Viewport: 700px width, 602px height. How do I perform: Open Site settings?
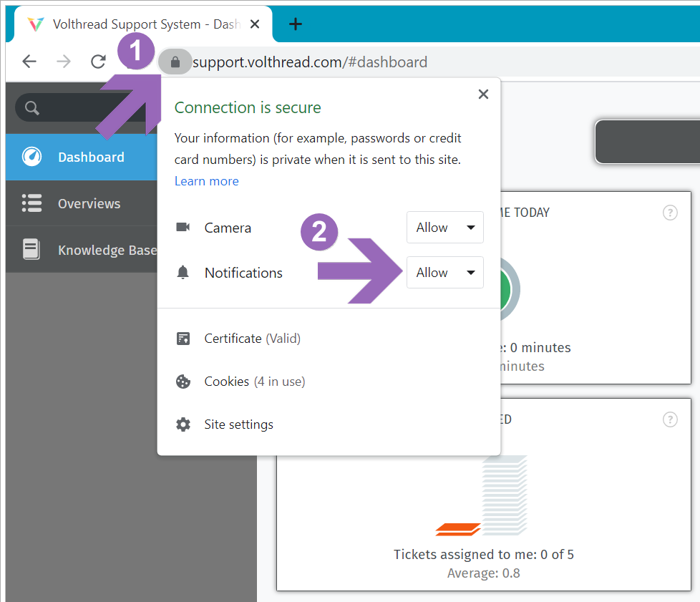[238, 424]
